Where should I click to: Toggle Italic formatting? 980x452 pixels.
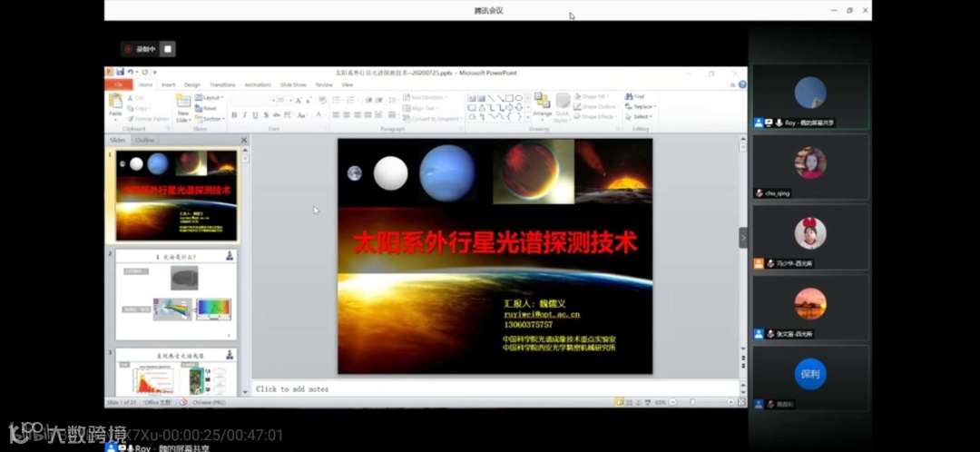(x=244, y=115)
